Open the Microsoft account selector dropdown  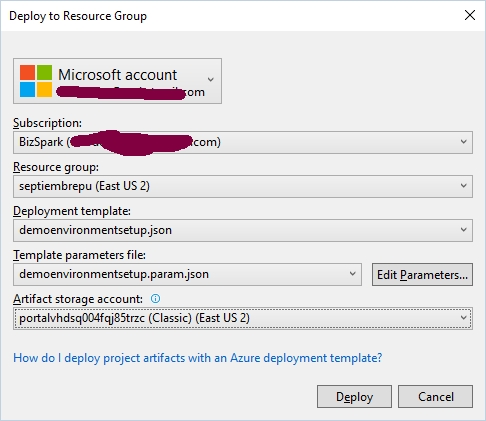(117, 81)
